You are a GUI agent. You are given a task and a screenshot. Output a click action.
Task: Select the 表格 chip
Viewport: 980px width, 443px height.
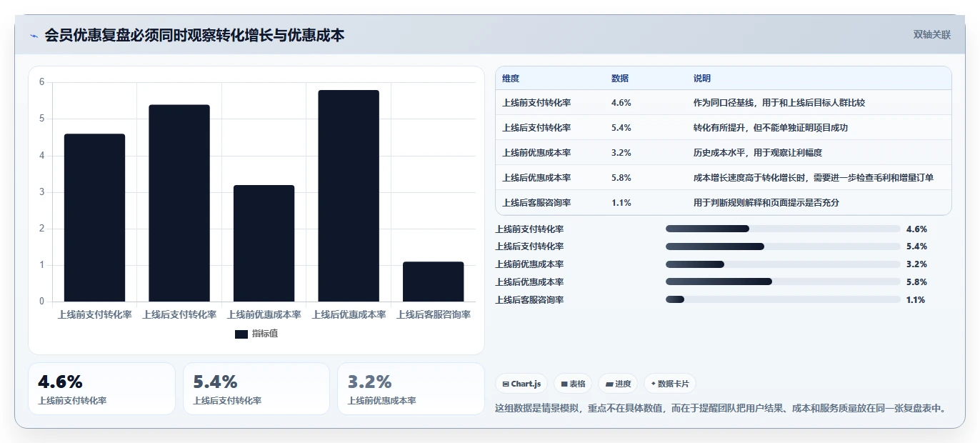pyautogui.click(x=573, y=384)
